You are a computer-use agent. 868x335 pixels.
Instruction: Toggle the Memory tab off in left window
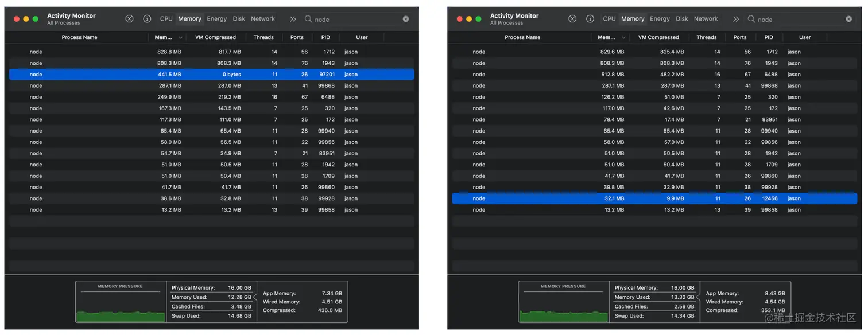pos(189,18)
